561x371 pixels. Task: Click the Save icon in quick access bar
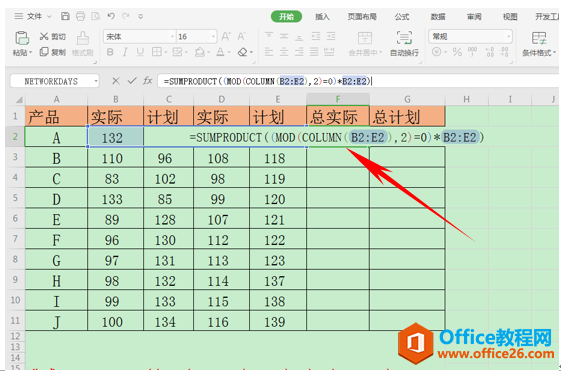[x=65, y=16]
